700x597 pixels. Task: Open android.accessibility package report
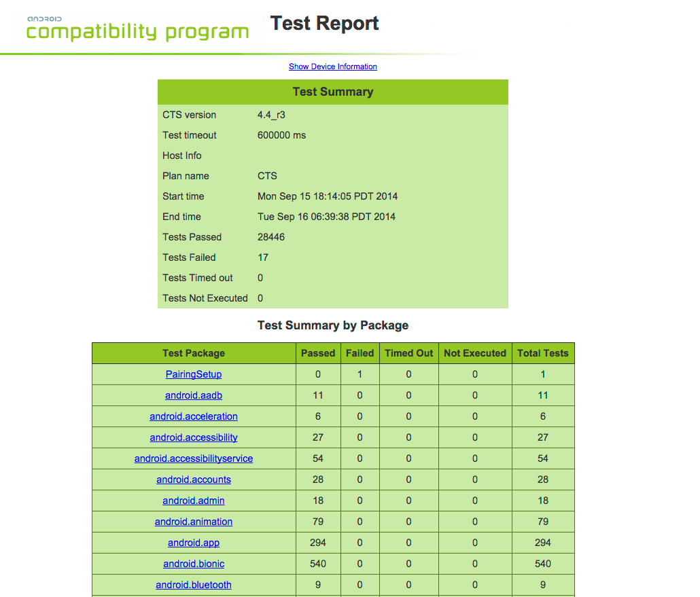193,437
